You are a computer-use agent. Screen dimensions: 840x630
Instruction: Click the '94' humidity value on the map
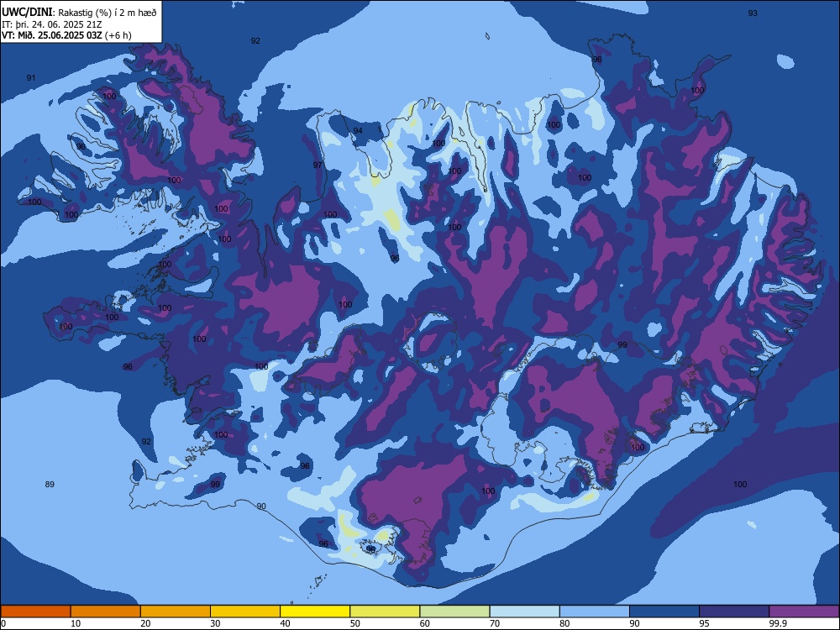[358, 131]
